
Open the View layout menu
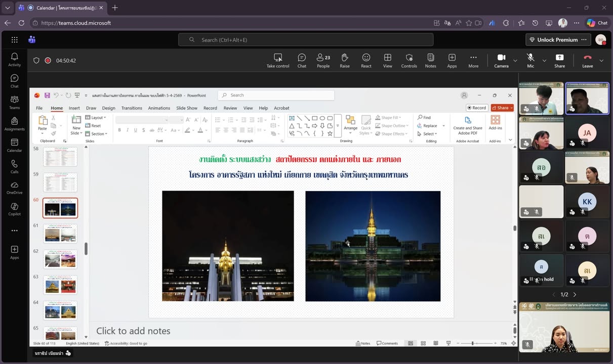[387, 60]
